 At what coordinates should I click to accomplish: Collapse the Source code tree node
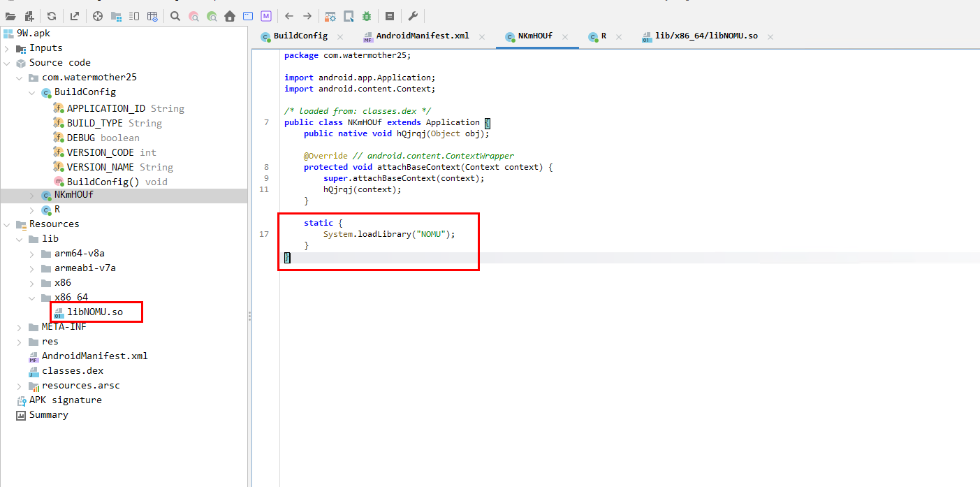click(x=7, y=63)
